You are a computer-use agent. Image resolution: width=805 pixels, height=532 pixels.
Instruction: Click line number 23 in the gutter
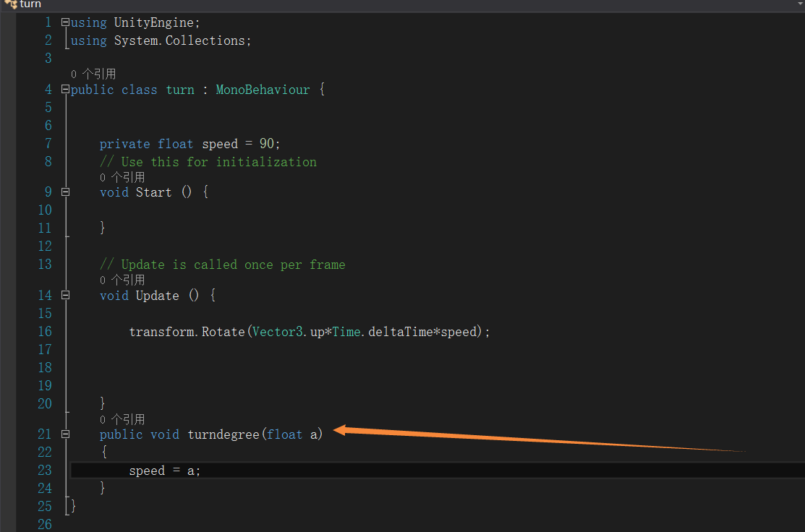click(x=45, y=470)
